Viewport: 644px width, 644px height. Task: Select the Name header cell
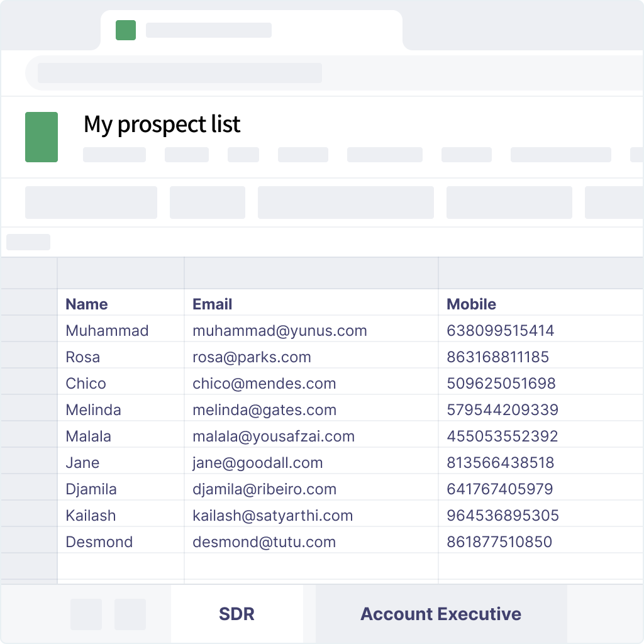(121, 304)
